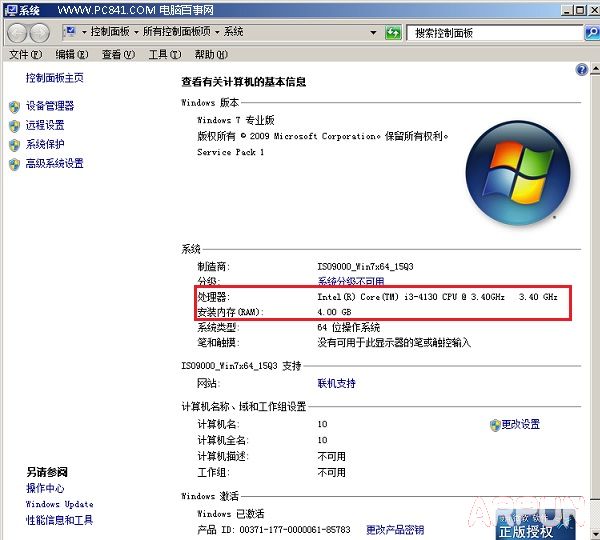The image size is (600, 540).
Task: Click the blue help question mark icon
Action: coord(582,70)
